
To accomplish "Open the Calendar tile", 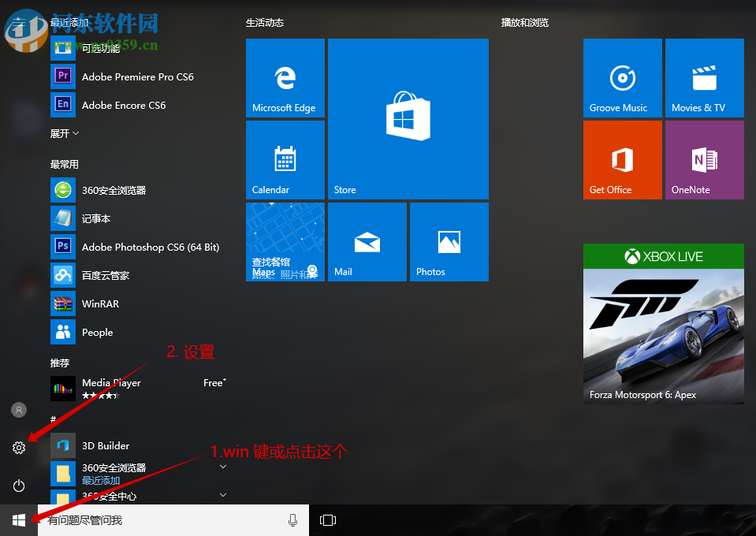I will coord(285,159).
